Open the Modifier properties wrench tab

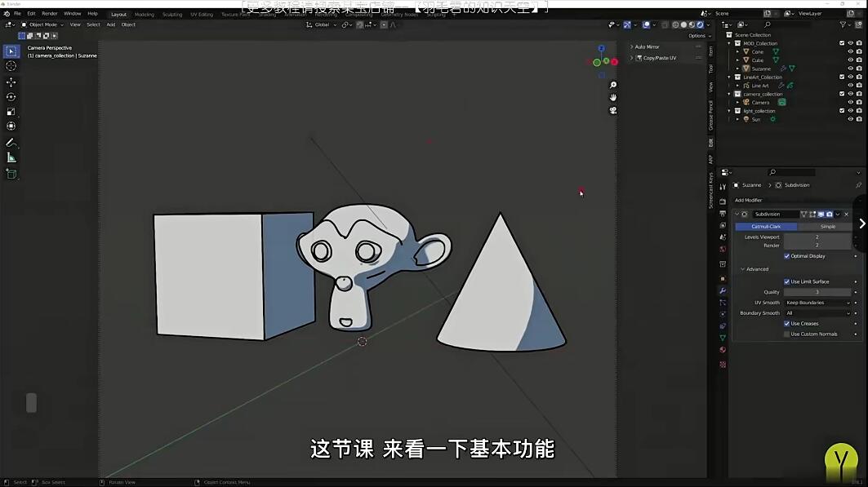pyautogui.click(x=723, y=290)
